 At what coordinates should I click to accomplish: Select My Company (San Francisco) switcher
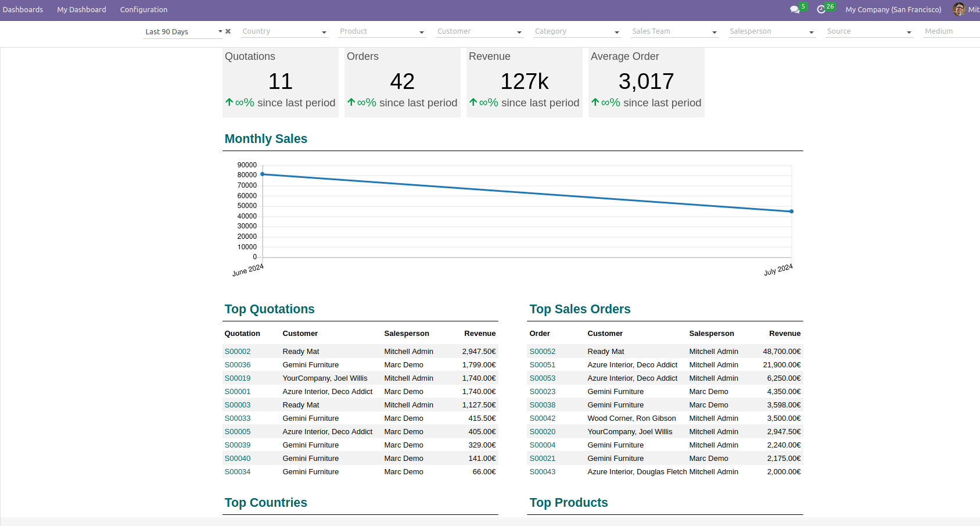(893, 10)
